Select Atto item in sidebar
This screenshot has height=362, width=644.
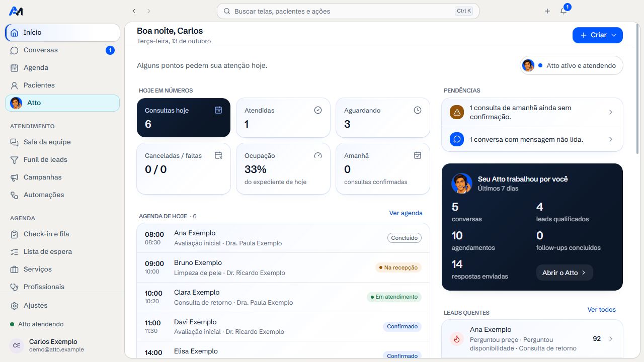(x=62, y=103)
